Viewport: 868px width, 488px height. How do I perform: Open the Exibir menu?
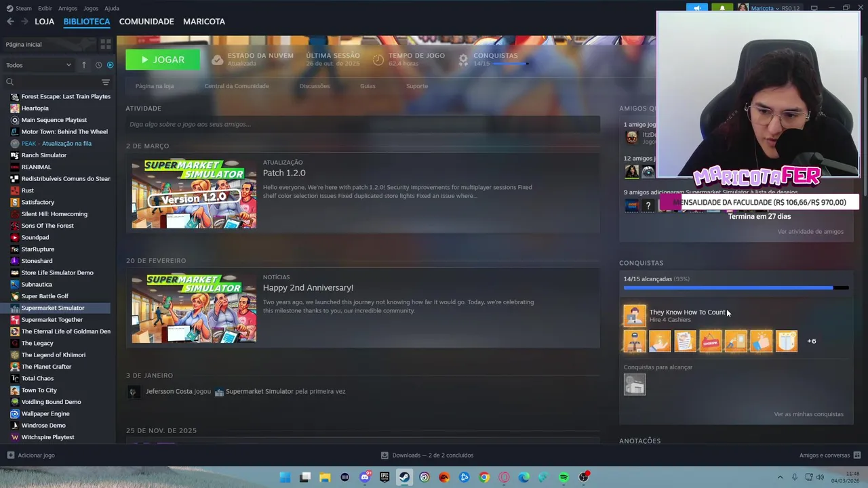[x=45, y=8]
